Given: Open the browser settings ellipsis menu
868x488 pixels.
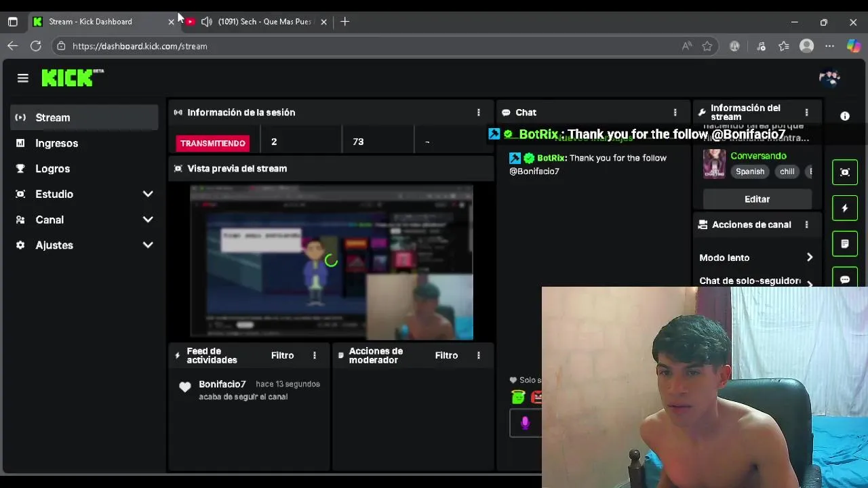Looking at the screenshot, I should coord(829,46).
